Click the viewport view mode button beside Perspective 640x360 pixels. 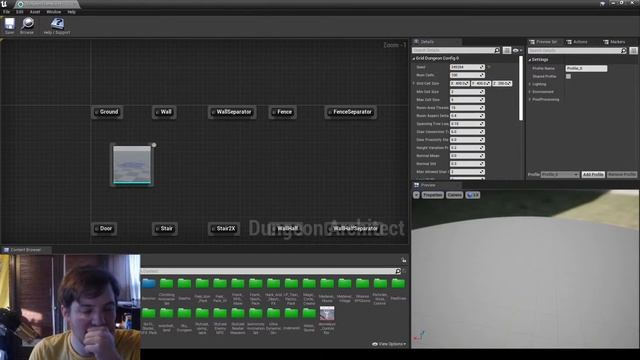[x=454, y=195]
